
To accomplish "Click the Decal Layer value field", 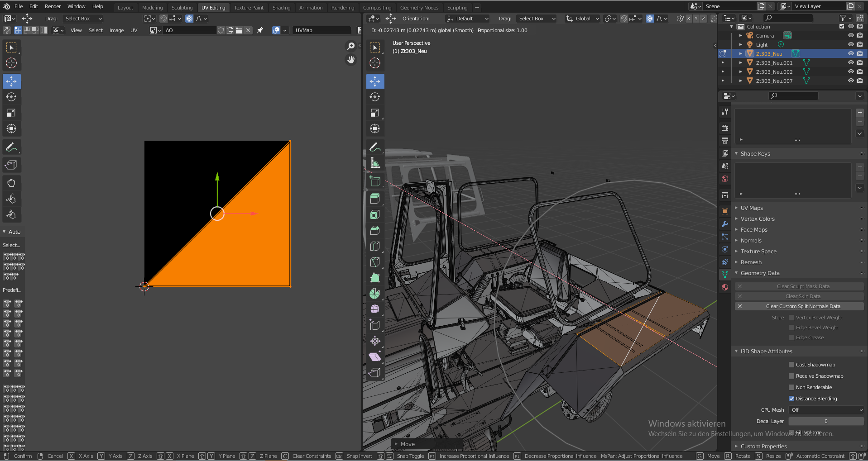I will click(x=826, y=421).
